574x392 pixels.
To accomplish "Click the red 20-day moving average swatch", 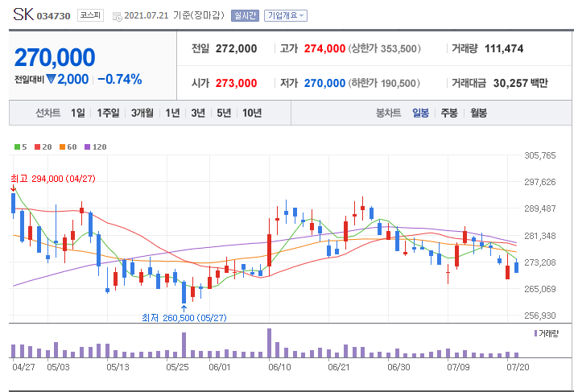I will click(x=37, y=147).
